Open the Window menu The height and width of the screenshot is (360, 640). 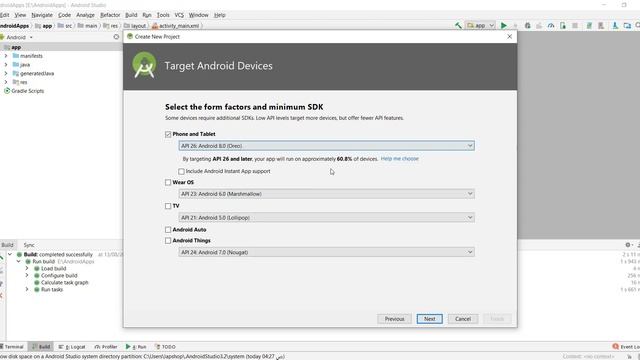198,15
